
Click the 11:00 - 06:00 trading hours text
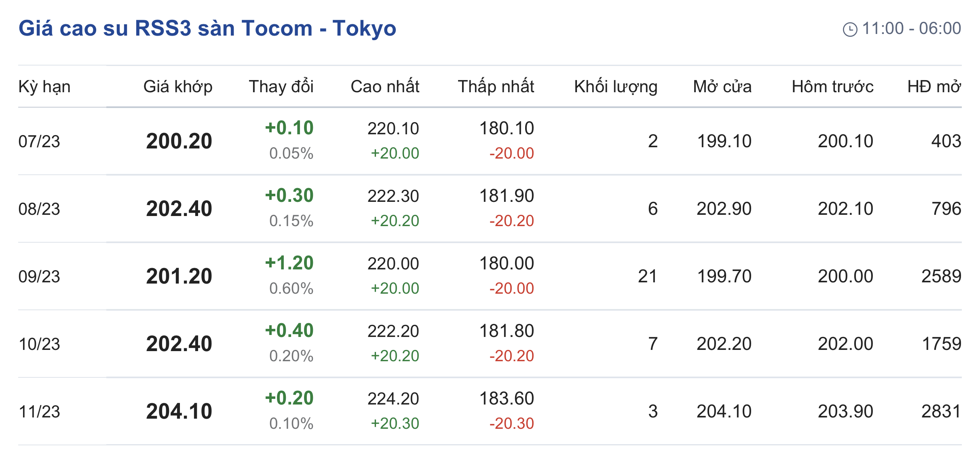911,29
